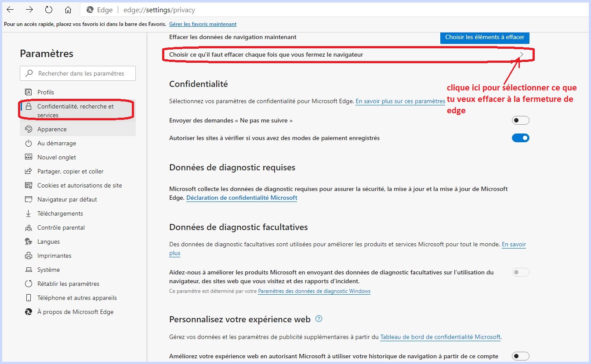Toggle the browsing history personalization switch
The height and width of the screenshot is (364, 591).
tap(521, 356)
